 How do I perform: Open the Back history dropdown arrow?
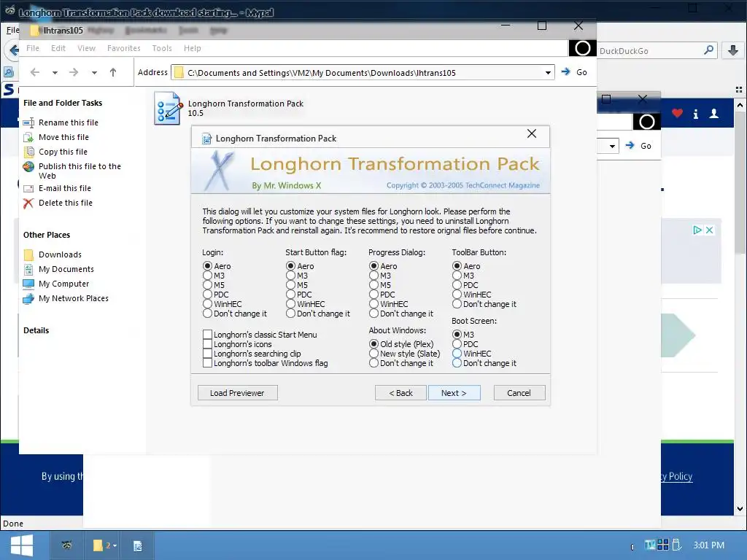(55, 73)
